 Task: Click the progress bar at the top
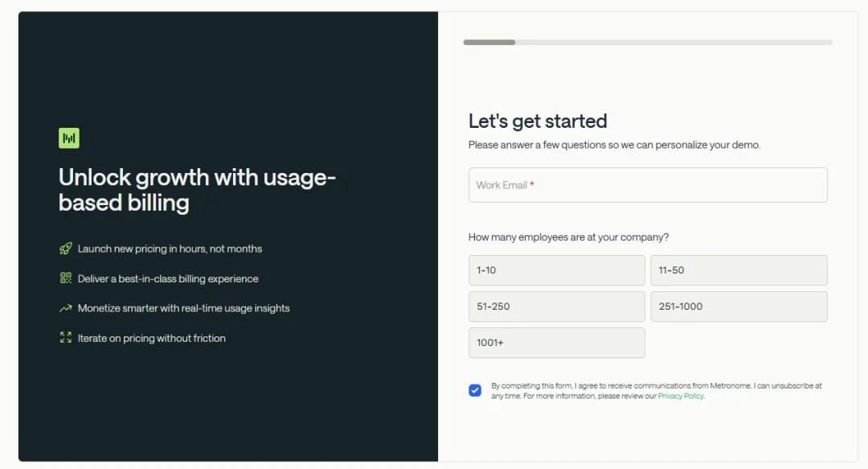648,42
